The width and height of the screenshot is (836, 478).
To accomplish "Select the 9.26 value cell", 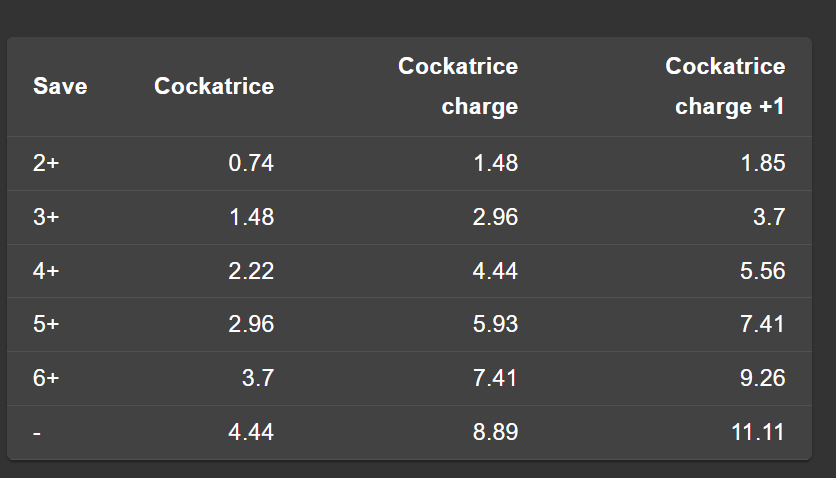I will pyautogui.click(x=763, y=378).
